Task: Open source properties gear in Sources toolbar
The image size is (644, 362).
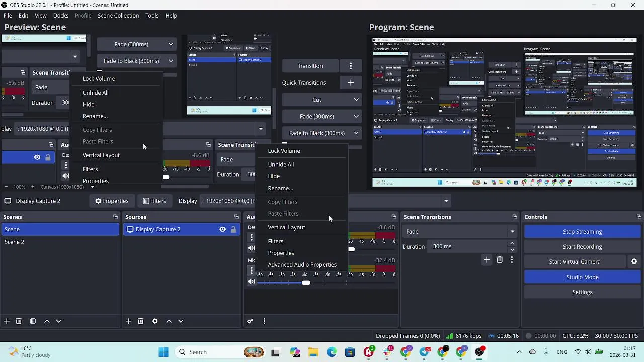Action: [155, 321]
